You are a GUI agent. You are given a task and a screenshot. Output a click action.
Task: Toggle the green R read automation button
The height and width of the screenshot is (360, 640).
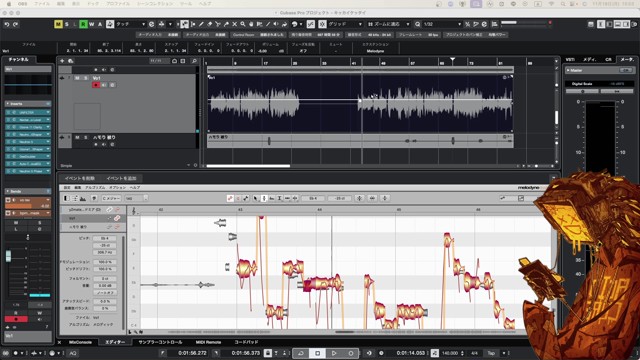[83, 24]
